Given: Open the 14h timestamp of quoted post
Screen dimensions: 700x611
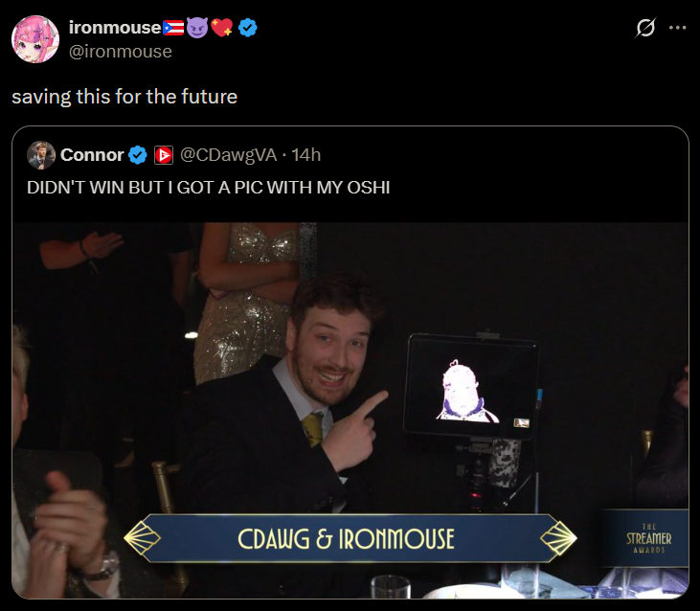Looking at the screenshot, I should pos(306,155).
